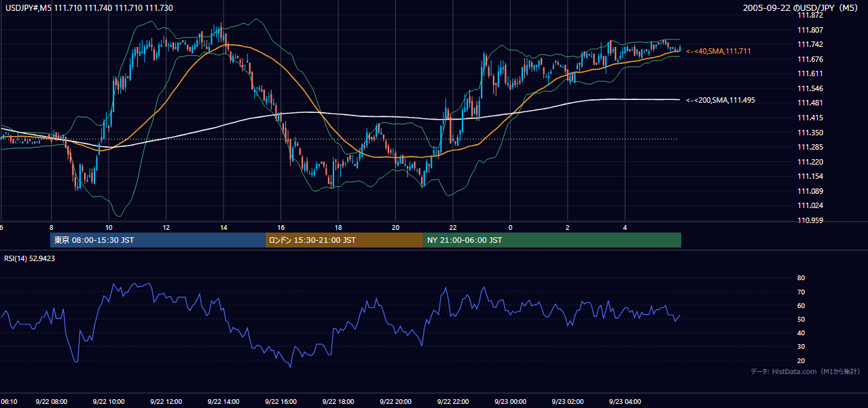Select the London 15:30-21:00 JST session bar

click(x=344, y=240)
